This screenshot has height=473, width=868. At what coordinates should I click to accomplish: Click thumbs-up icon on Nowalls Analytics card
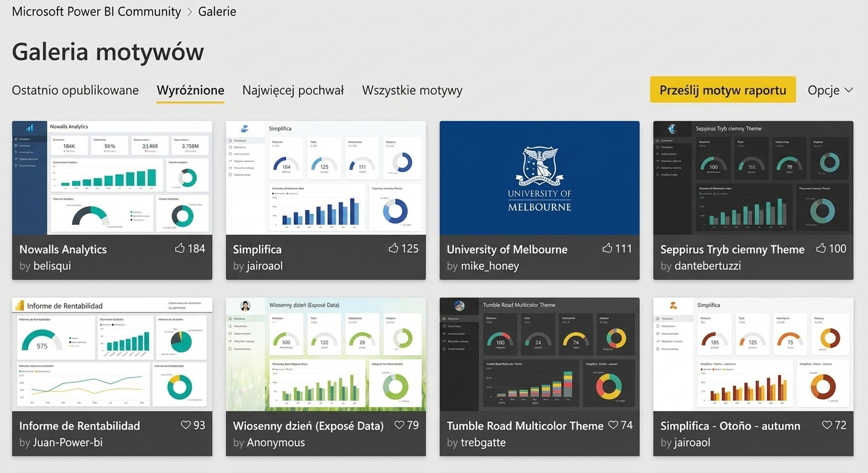[x=179, y=248]
